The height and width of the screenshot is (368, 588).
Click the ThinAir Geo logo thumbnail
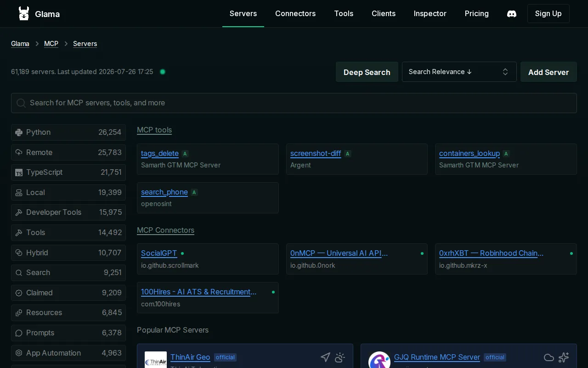[x=156, y=360]
